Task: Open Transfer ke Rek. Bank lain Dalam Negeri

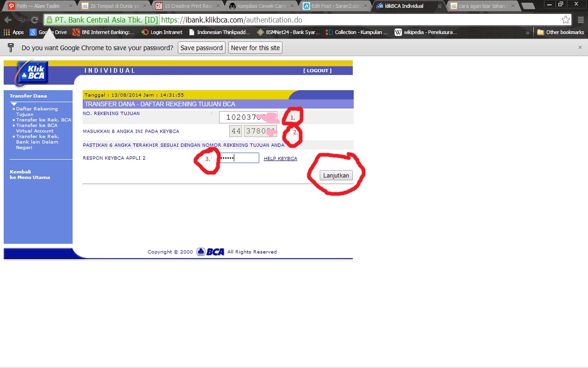Action: (x=37, y=142)
